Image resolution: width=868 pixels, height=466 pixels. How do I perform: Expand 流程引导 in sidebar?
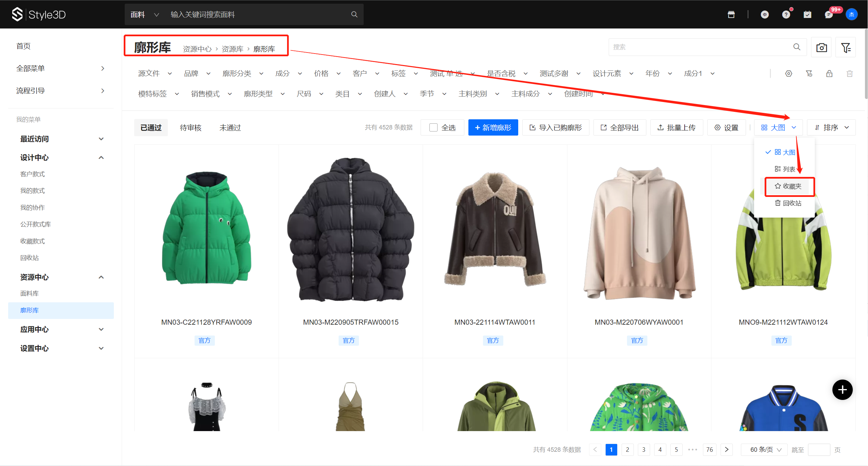61,91
